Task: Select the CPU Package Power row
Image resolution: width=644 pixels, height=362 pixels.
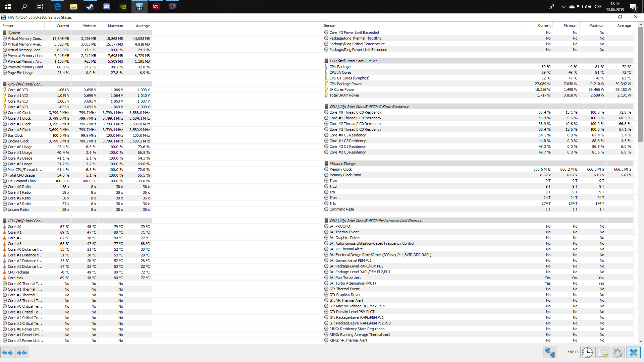Action: pos(345,84)
